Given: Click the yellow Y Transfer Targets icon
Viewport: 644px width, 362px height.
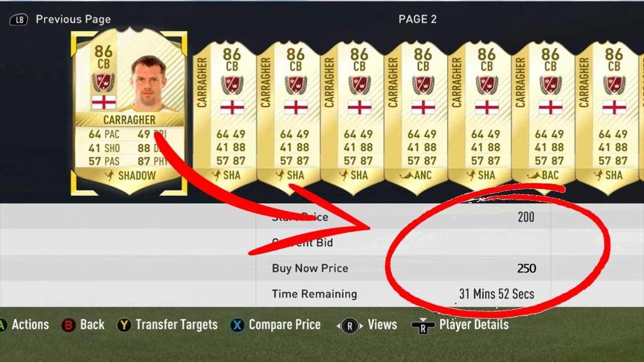Looking at the screenshot, I should click(x=124, y=325).
